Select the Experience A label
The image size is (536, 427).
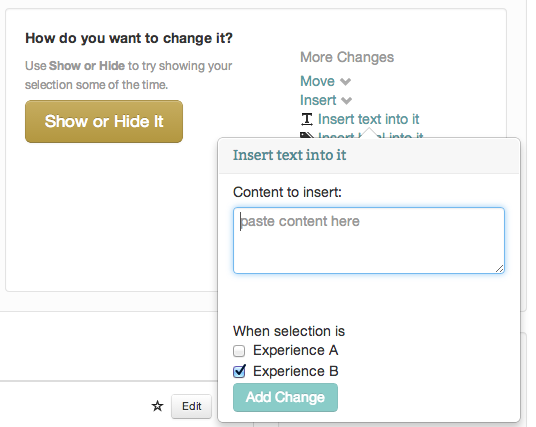pyautogui.click(x=296, y=350)
